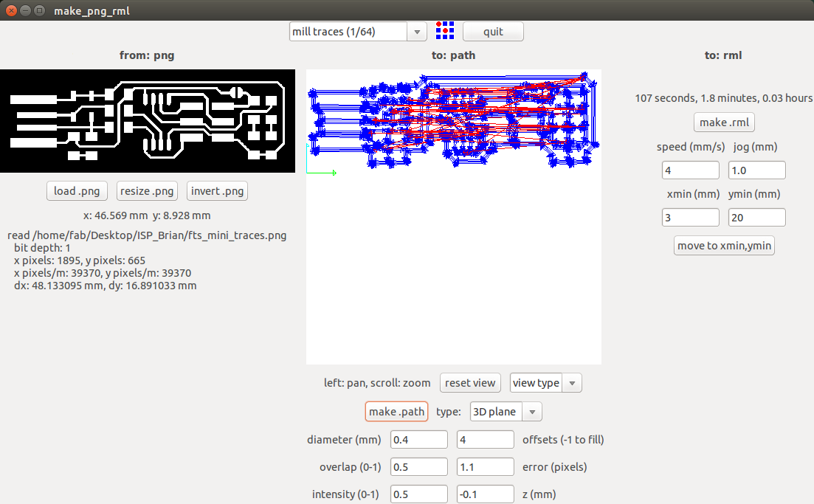Click the 'x pixels: 1895, y pixels: 665' line
This screenshot has width=814, height=504.
point(80,260)
